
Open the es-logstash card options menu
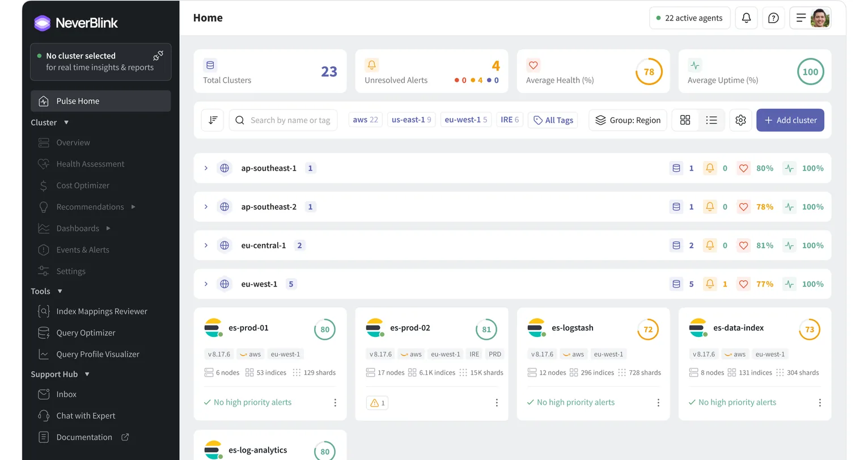[x=658, y=403]
